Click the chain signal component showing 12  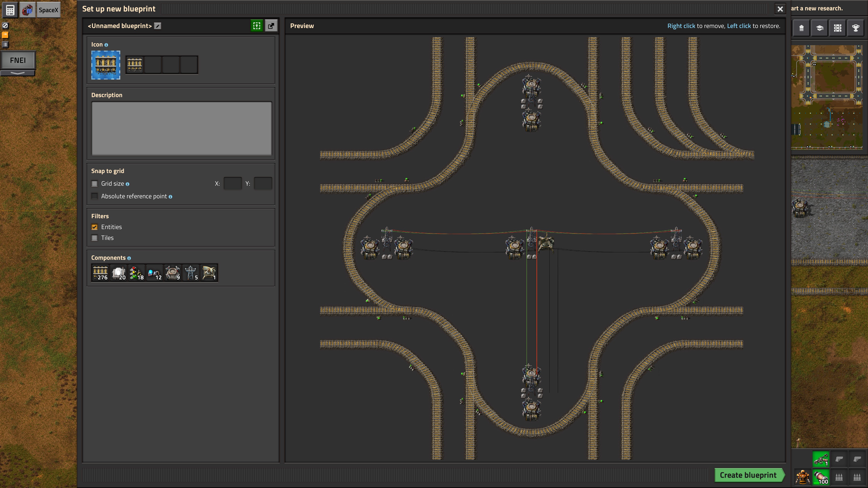pyautogui.click(x=155, y=273)
